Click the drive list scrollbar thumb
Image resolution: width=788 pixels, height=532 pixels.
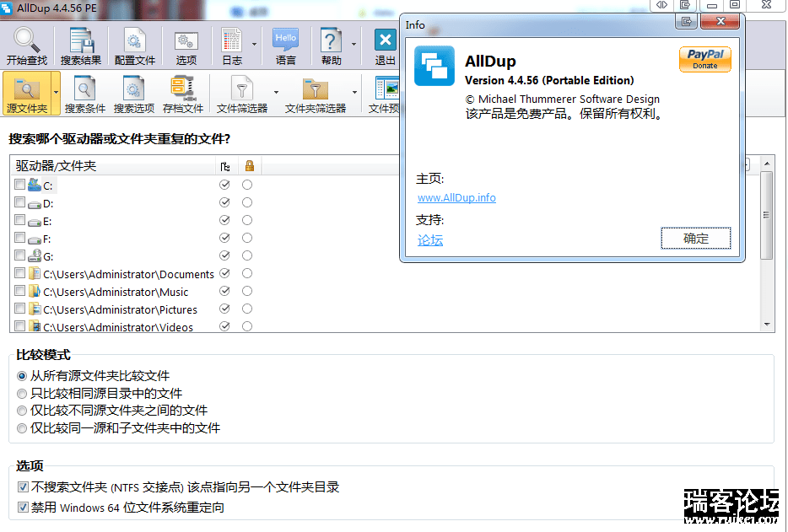click(x=767, y=215)
